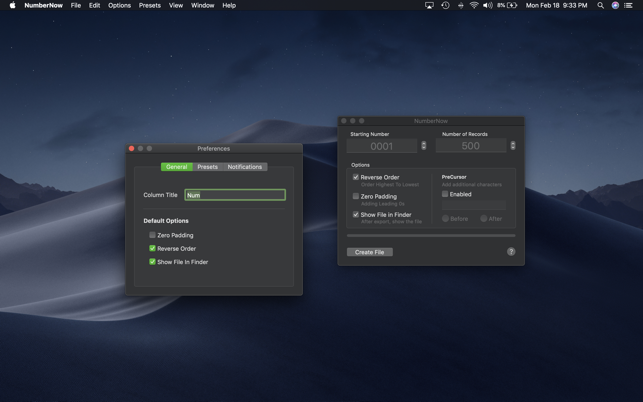Uncheck Reverse Order in Preferences defaults
The width and height of the screenshot is (643, 402).
pyautogui.click(x=152, y=248)
